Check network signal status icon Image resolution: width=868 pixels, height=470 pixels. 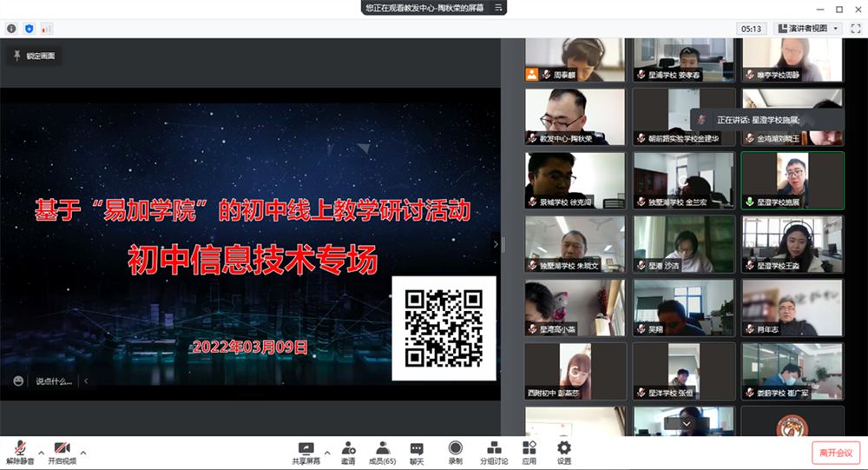[x=47, y=29]
